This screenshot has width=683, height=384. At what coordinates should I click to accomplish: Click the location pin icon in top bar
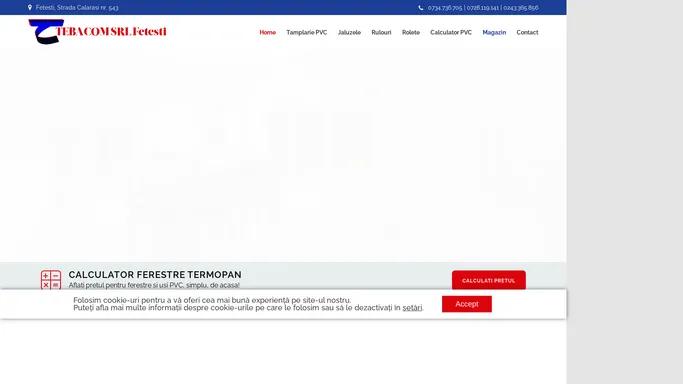tap(30, 7)
